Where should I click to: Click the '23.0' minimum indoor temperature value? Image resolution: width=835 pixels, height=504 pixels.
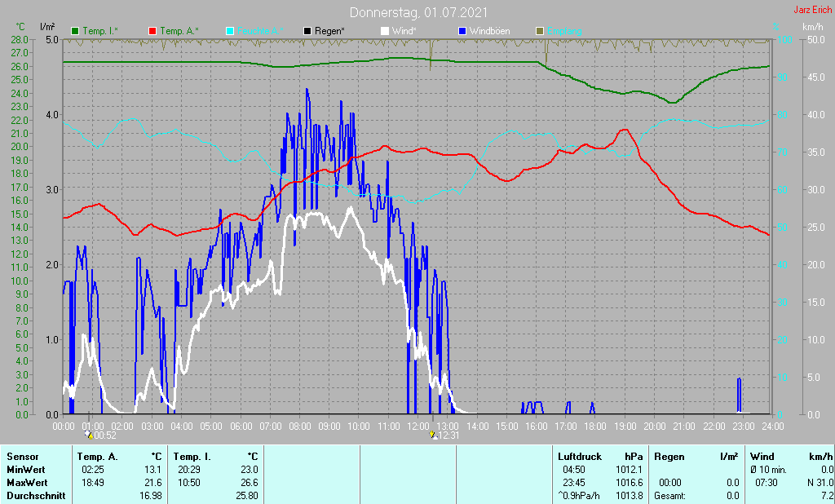(250, 470)
